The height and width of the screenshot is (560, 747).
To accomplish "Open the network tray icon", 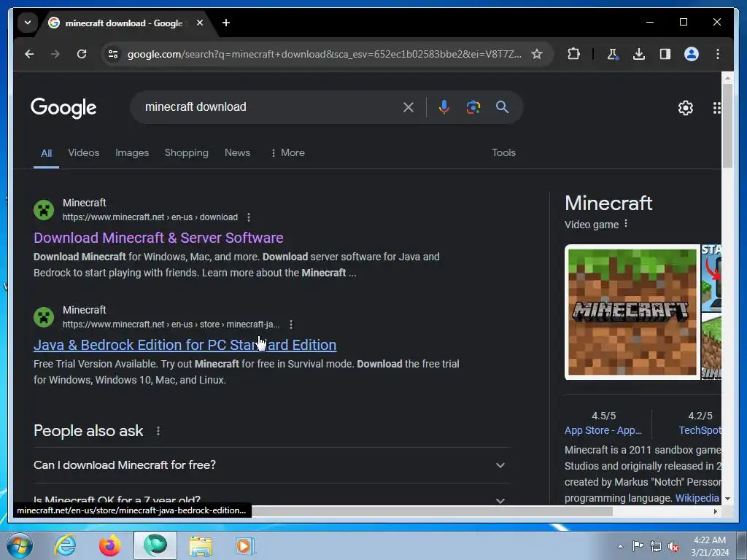I will 656,546.
